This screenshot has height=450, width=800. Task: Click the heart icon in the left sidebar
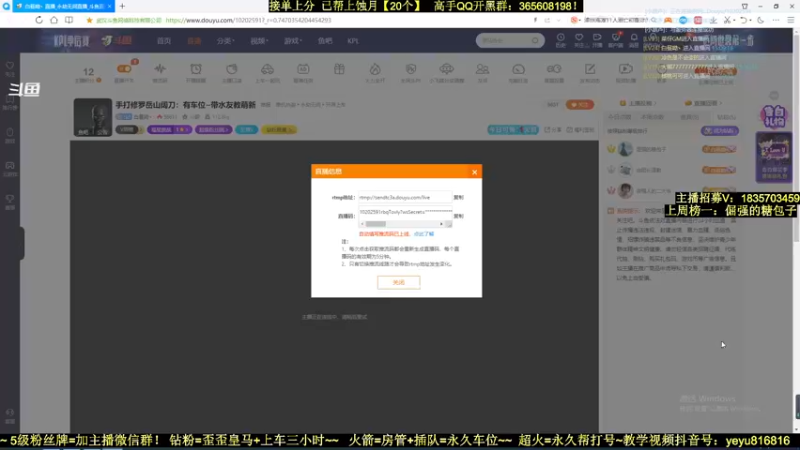(x=10, y=66)
